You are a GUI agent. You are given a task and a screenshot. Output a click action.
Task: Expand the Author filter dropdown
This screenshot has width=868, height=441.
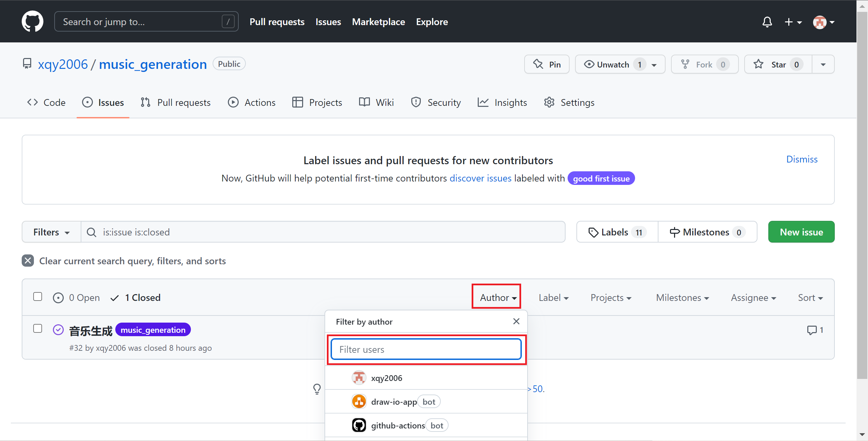pos(498,298)
